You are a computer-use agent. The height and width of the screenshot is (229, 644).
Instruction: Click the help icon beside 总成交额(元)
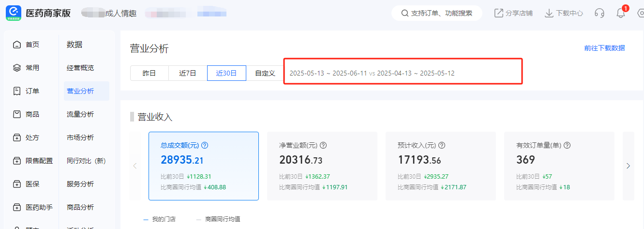click(205, 145)
